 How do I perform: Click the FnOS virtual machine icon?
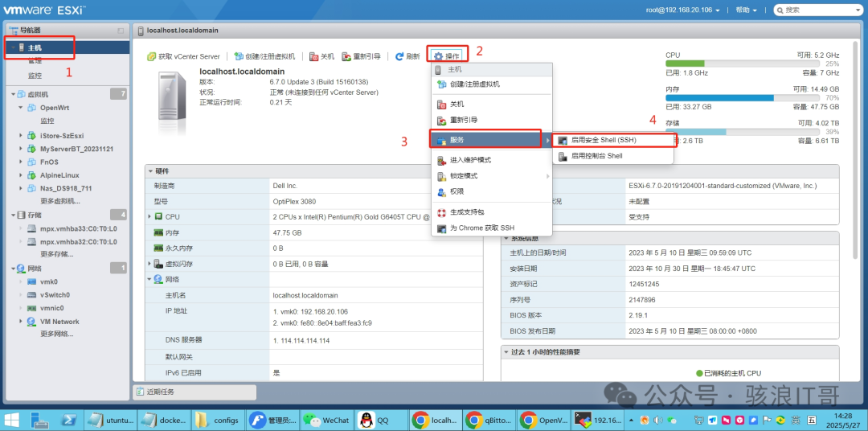tap(31, 162)
